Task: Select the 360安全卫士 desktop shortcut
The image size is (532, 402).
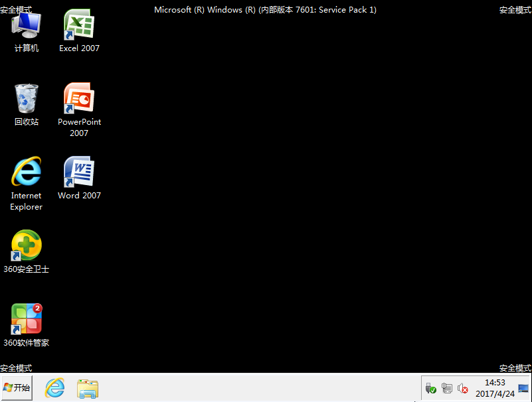Action: 26,252
